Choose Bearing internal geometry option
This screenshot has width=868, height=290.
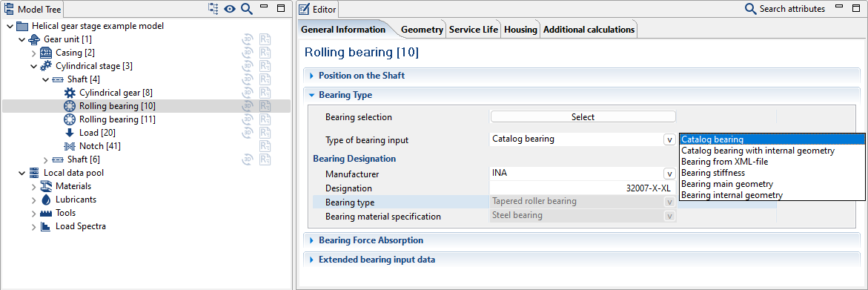[x=772, y=195]
